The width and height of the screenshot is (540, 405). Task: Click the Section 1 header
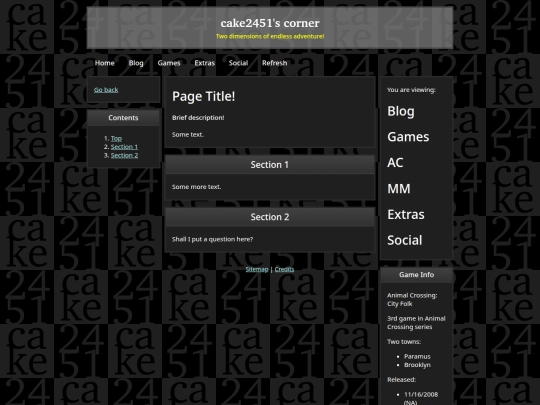[x=270, y=165]
